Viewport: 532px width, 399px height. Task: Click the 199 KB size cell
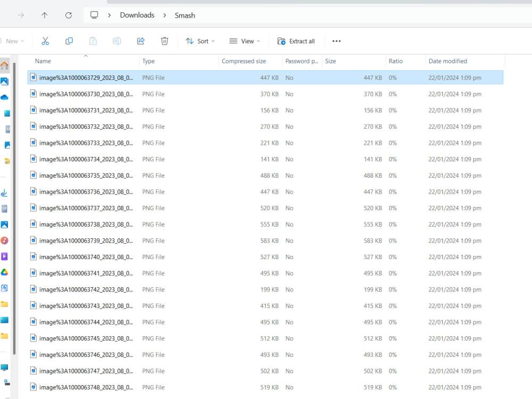click(373, 289)
